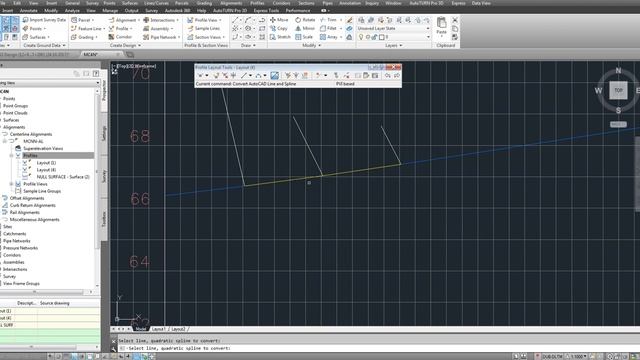This screenshot has height=360, width=640.
Task: Toggle layer on/off lightbulb icon
Action: click(361, 37)
